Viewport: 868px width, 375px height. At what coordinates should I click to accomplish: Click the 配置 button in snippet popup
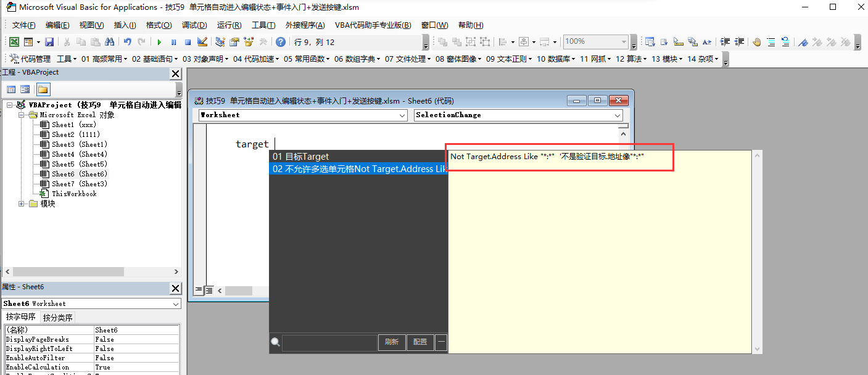[420, 342]
